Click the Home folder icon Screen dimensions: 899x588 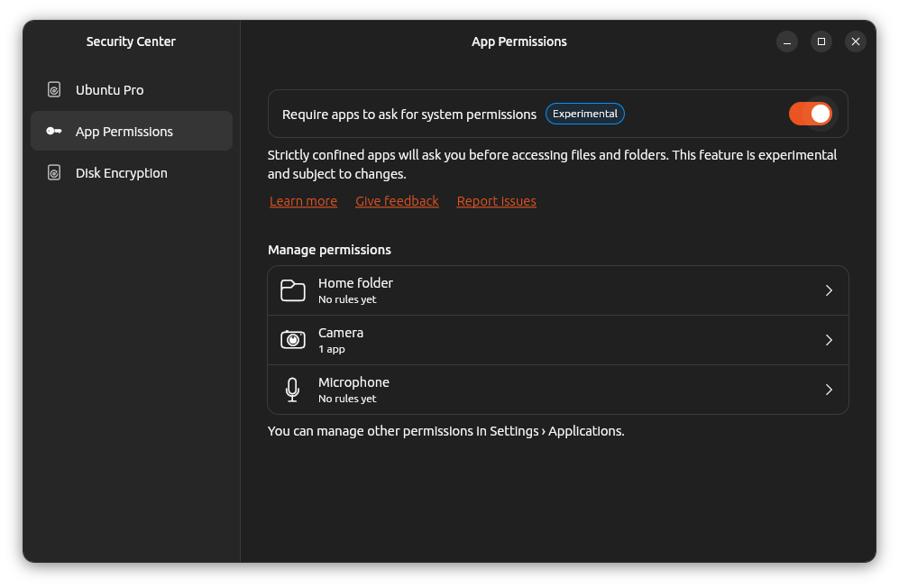tap(292, 289)
